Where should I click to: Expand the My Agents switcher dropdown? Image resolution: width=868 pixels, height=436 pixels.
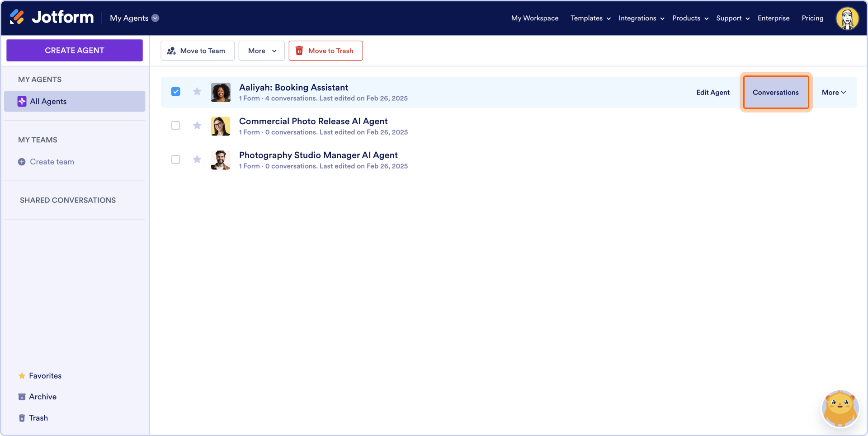coord(156,18)
